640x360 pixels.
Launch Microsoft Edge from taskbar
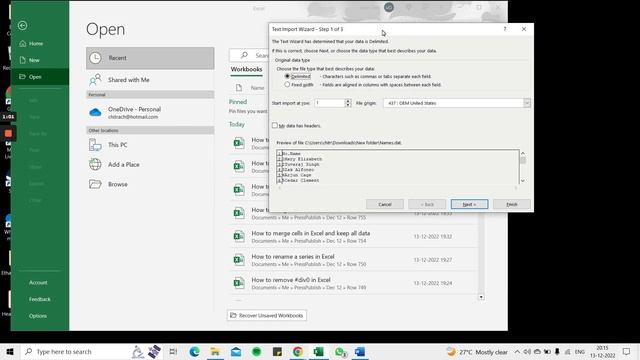(194, 352)
